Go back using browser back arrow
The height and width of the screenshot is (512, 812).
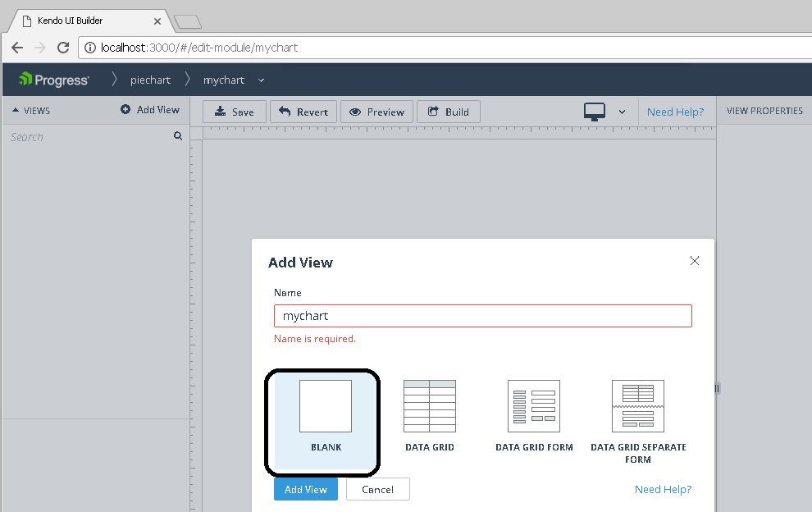coord(17,48)
